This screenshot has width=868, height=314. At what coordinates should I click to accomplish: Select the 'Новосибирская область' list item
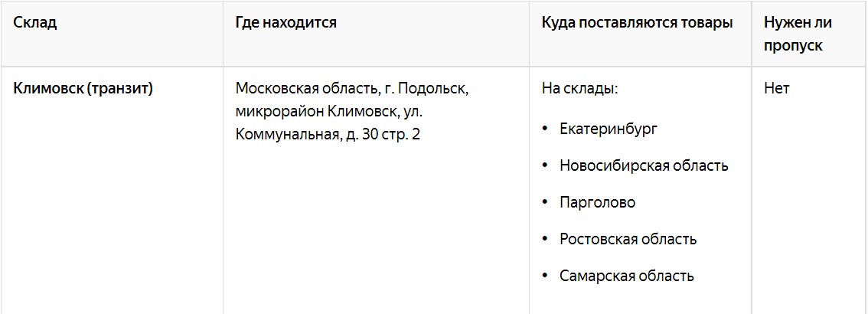click(x=644, y=165)
